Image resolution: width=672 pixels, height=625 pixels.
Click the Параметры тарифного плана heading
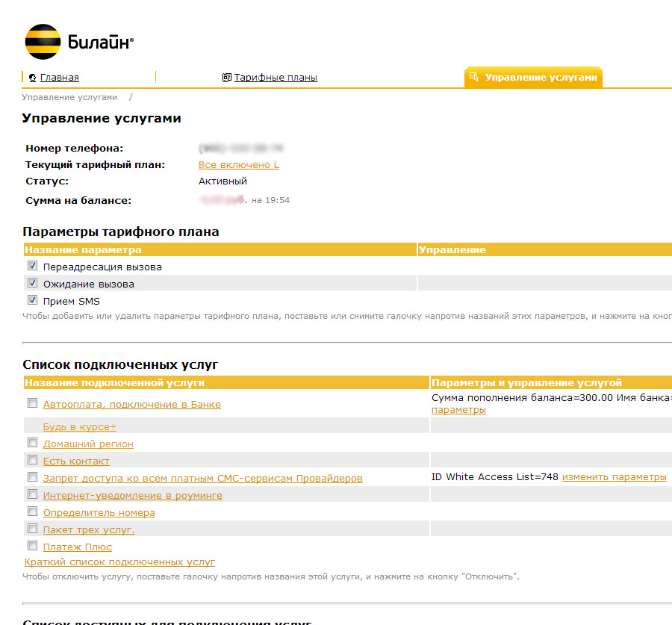point(121,232)
